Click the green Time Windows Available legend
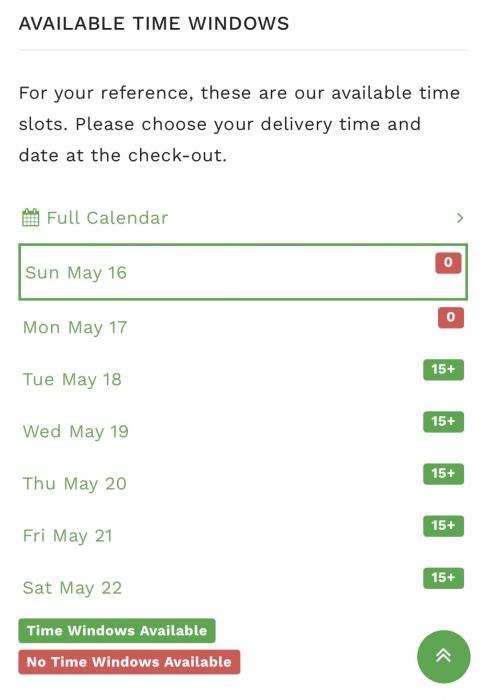The height and width of the screenshot is (700, 489). click(x=117, y=630)
